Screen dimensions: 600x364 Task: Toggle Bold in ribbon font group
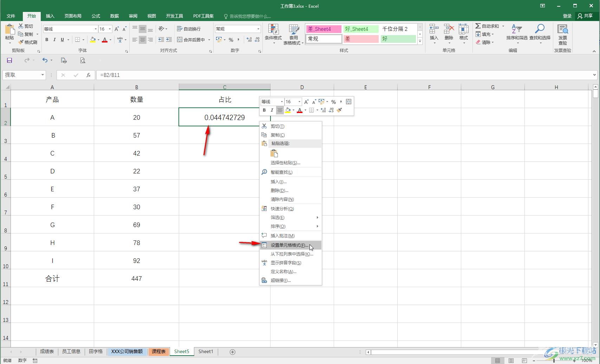pyautogui.click(x=47, y=40)
